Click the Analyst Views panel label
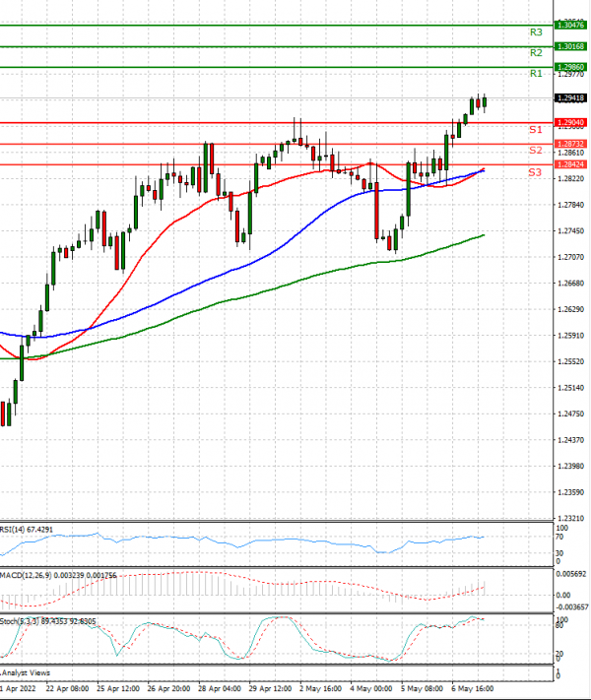Screen dimensions: 591x700 pyautogui.click(x=26, y=672)
